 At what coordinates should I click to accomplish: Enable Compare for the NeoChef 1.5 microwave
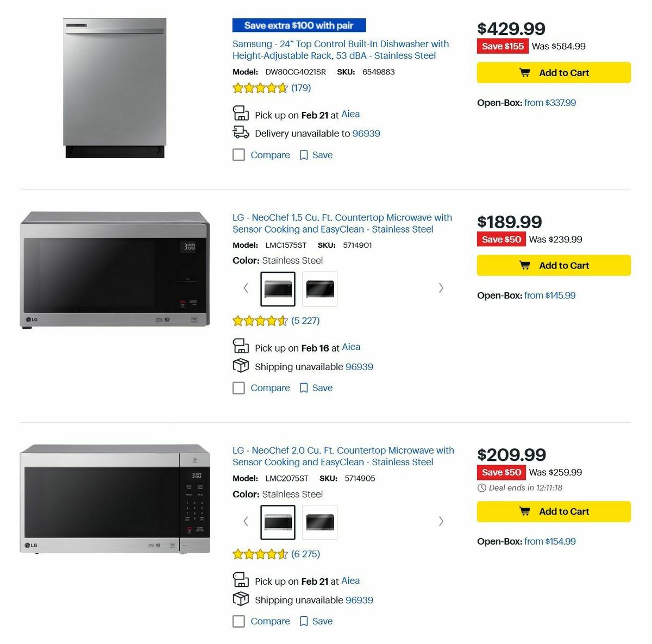(x=239, y=388)
